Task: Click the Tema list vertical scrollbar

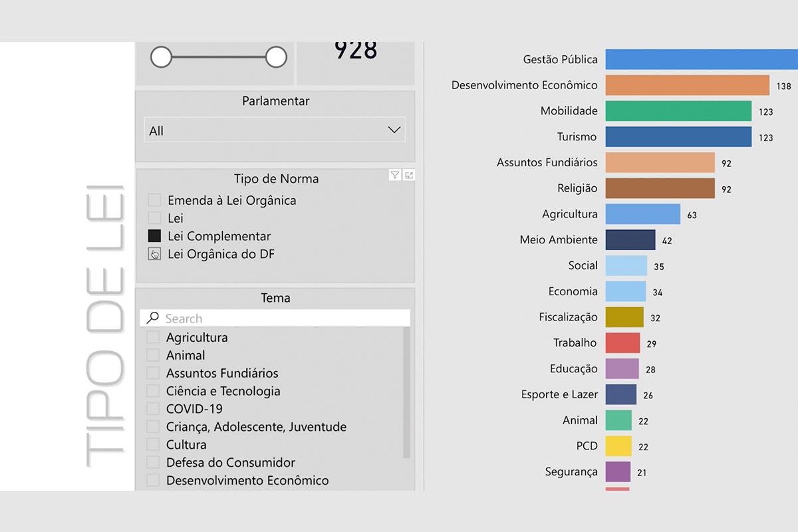Action: click(x=406, y=392)
